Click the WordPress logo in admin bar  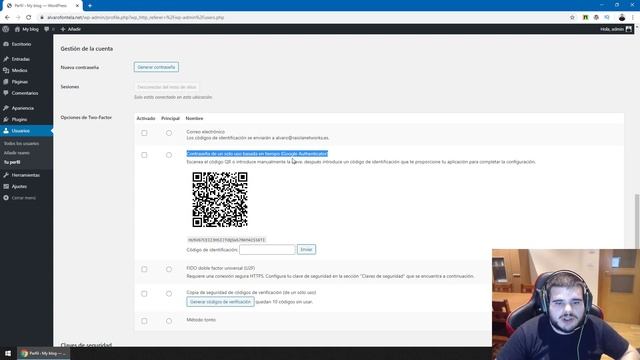coord(6,29)
